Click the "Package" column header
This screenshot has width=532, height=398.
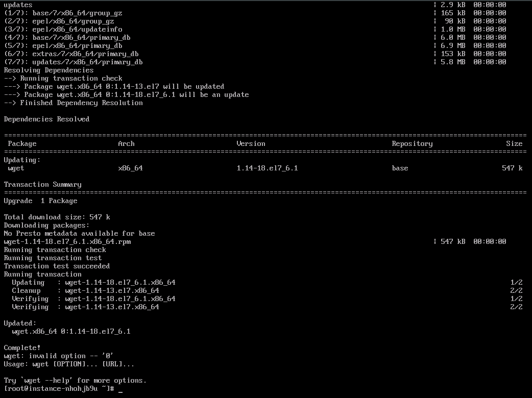click(22, 144)
